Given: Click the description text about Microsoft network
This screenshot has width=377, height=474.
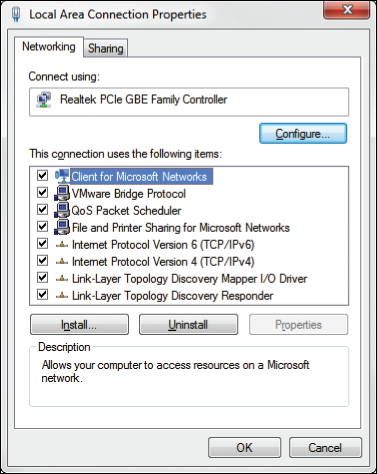Looking at the screenshot, I should [175, 371].
